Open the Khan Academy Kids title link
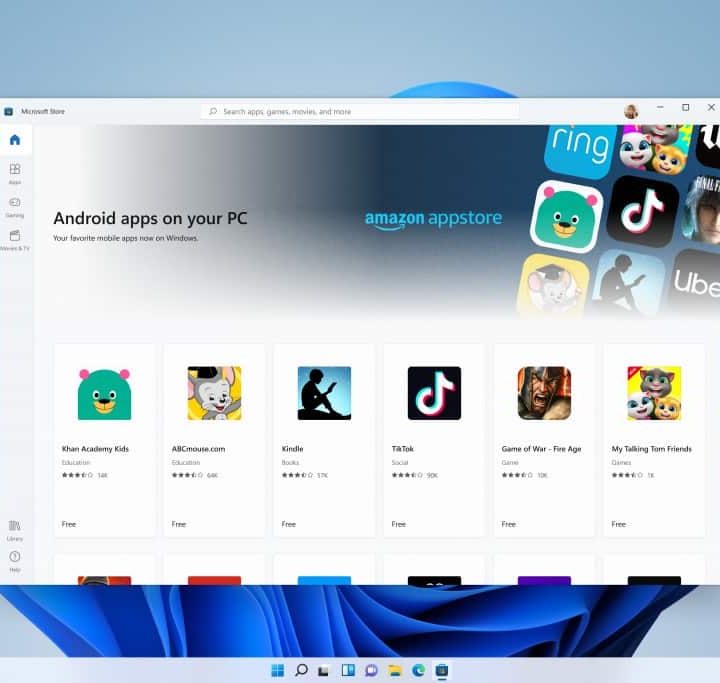The width and height of the screenshot is (720, 683). pyautogui.click(x=95, y=449)
